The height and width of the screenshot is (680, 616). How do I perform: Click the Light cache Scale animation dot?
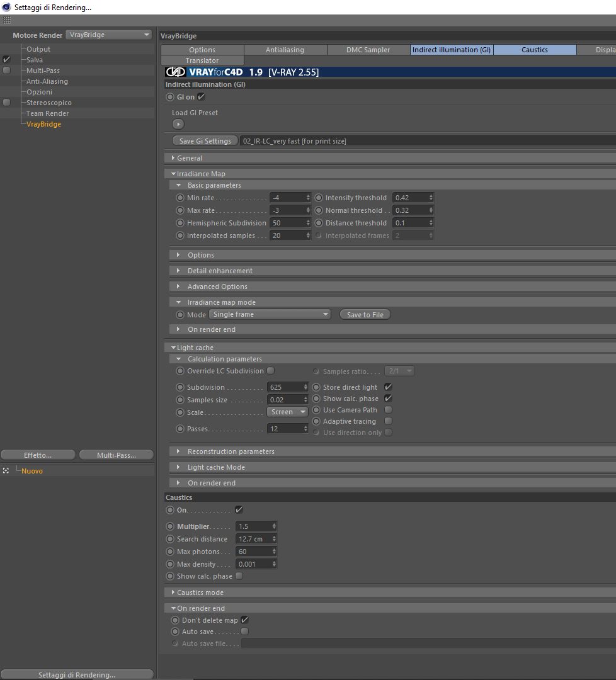[x=180, y=412]
